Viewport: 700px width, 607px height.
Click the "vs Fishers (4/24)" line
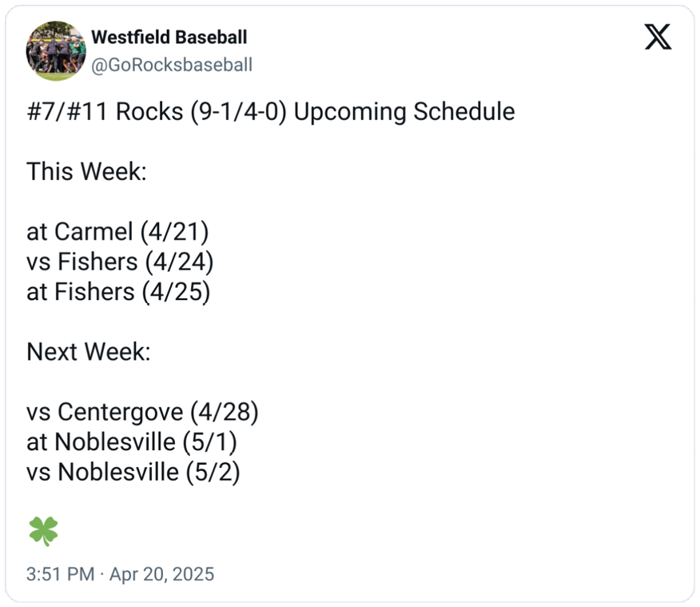tap(120, 262)
